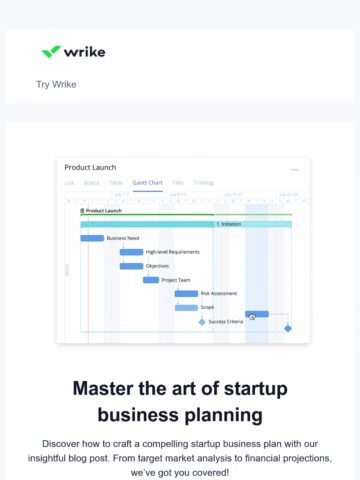The height and width of the screenshot is (480, 360).
Task: Select the light blue Scope bar
Action: [186, 307]
